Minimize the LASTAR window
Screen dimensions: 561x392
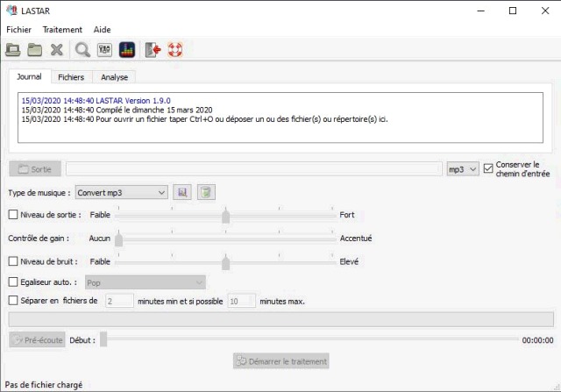[x=480, y=11]
